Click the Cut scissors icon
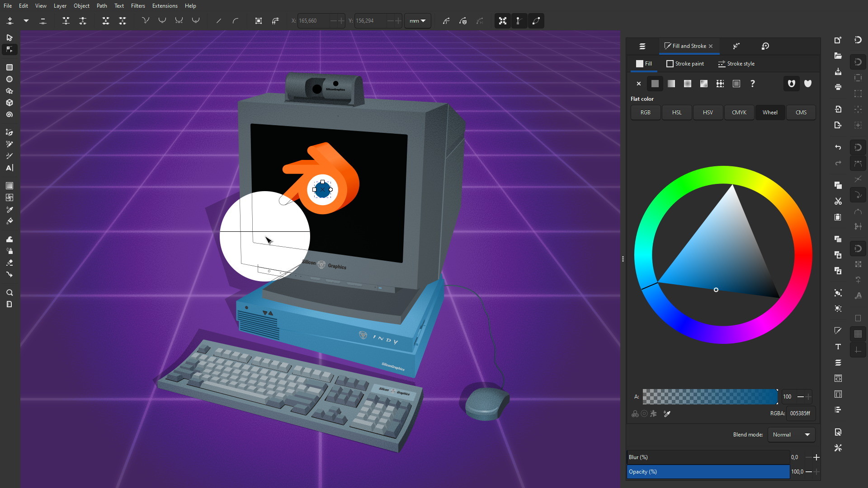Image resolution: width=868 pixels, height=488 pixels. [838, 202]
